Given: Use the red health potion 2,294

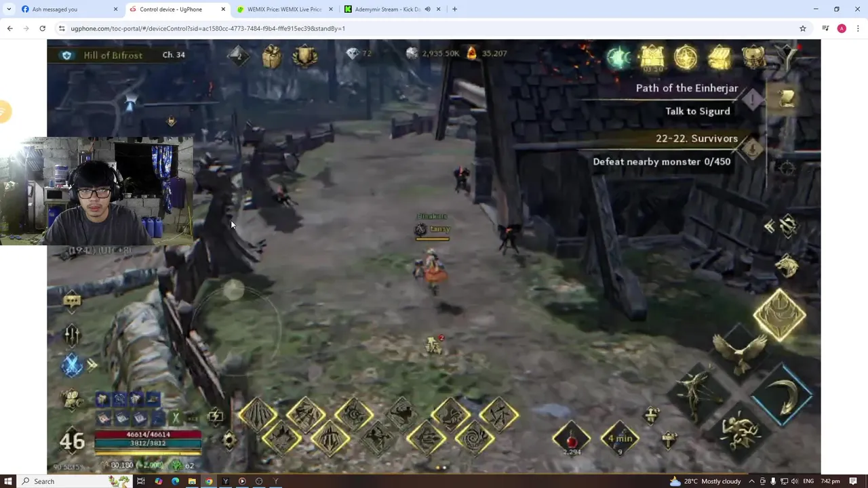Looking at the screenshot, I should coord(572,438).
